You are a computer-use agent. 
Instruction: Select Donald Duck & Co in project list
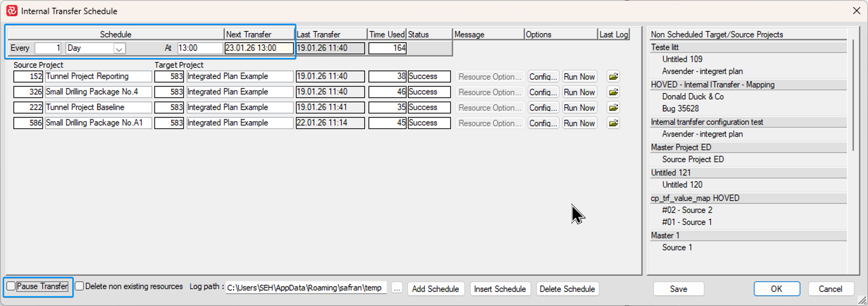pyautogui.click(x=693, y=97)
